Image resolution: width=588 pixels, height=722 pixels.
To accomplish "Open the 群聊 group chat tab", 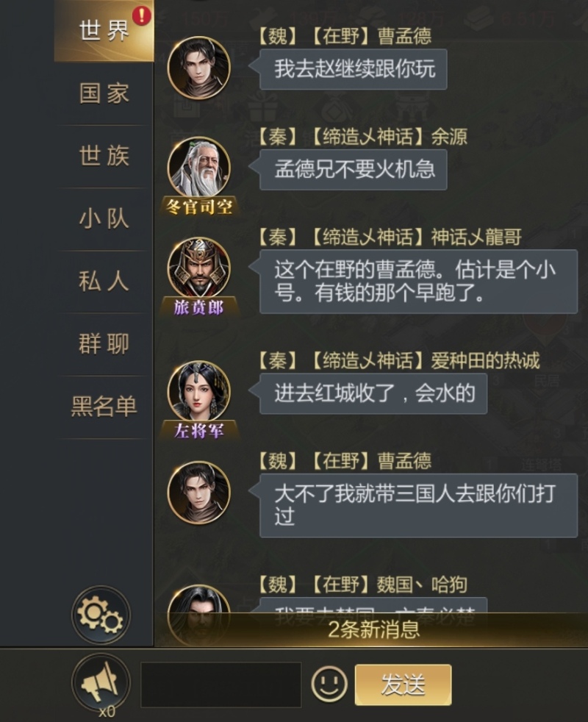I will [x=104, y=344].
